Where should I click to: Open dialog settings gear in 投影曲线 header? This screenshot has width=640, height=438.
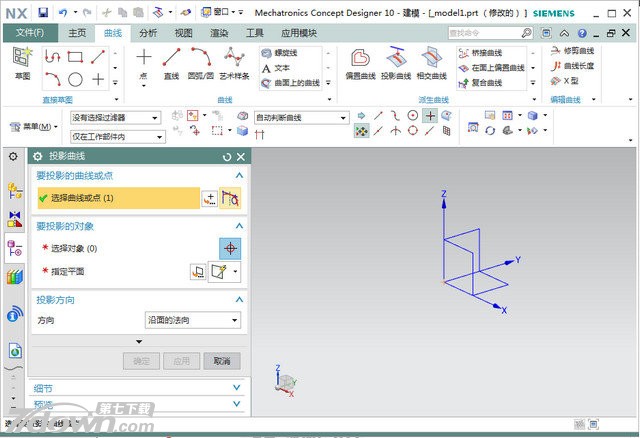[x=38, y=156]
